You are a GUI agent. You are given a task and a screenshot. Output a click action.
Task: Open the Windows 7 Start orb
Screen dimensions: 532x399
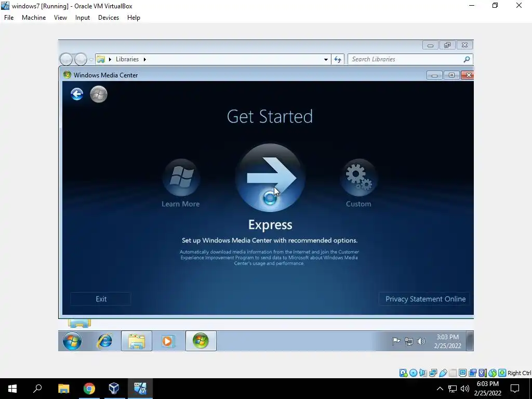[x=72, y=341]
